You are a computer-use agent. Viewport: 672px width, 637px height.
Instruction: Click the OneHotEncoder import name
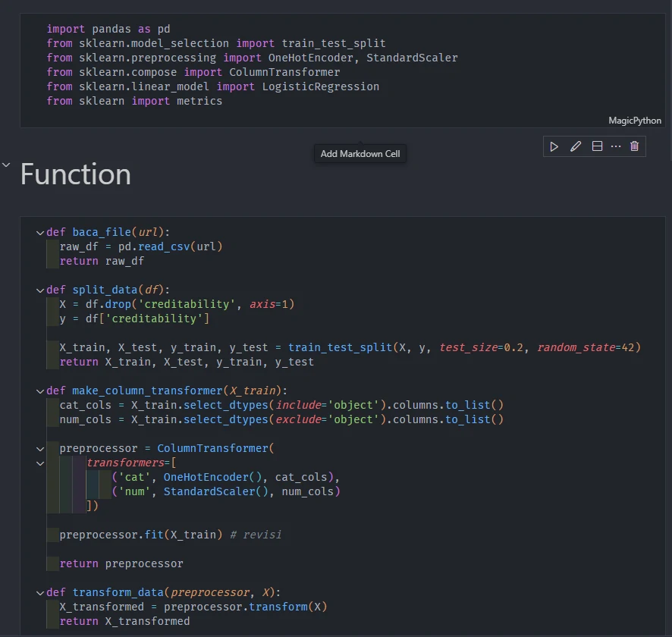coord(311,58)
